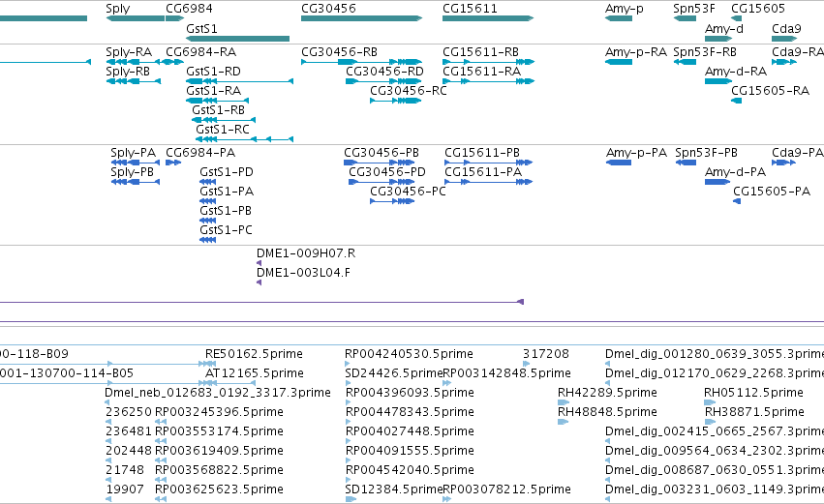Select the Sply-PA protein label
824x504 pixels.
pyautogui.click(x=133, y=153)
